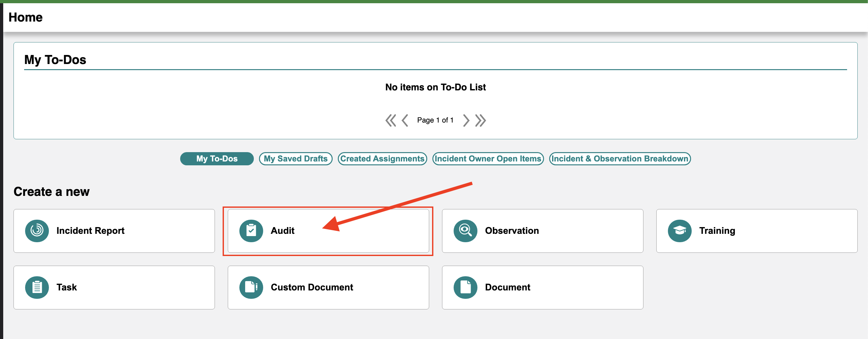Open the Created Assignments tab
The image size is (868, 339).
(x=383, y=159)
